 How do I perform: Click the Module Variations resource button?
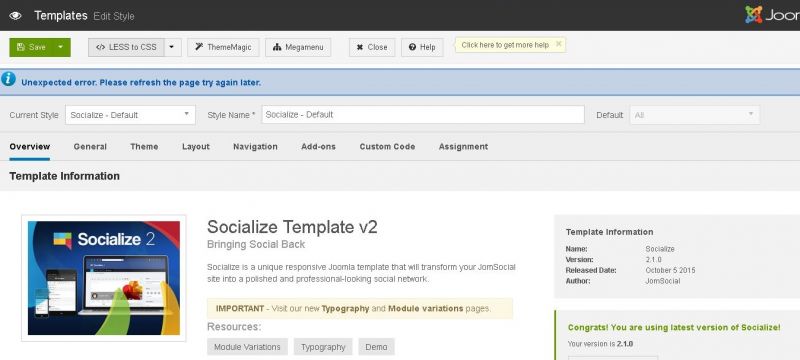coord(247,347)
